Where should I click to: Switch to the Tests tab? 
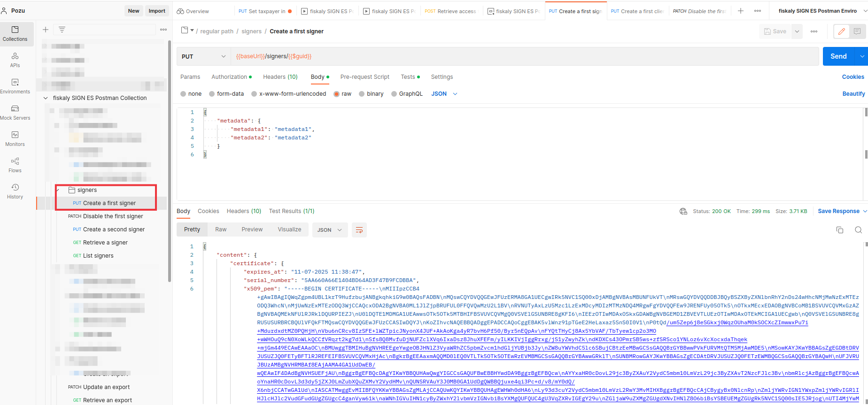pyautogui.click(x=410, y=77)
